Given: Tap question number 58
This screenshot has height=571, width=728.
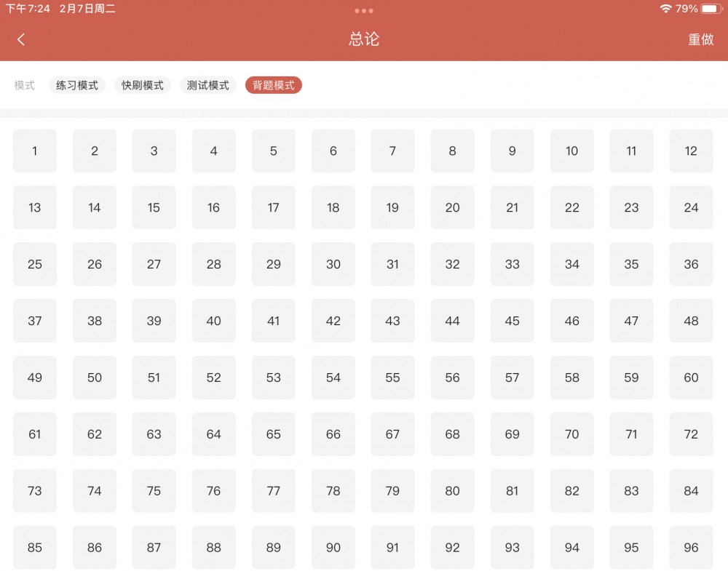Looking at the screenshot, I should point(572,377).
